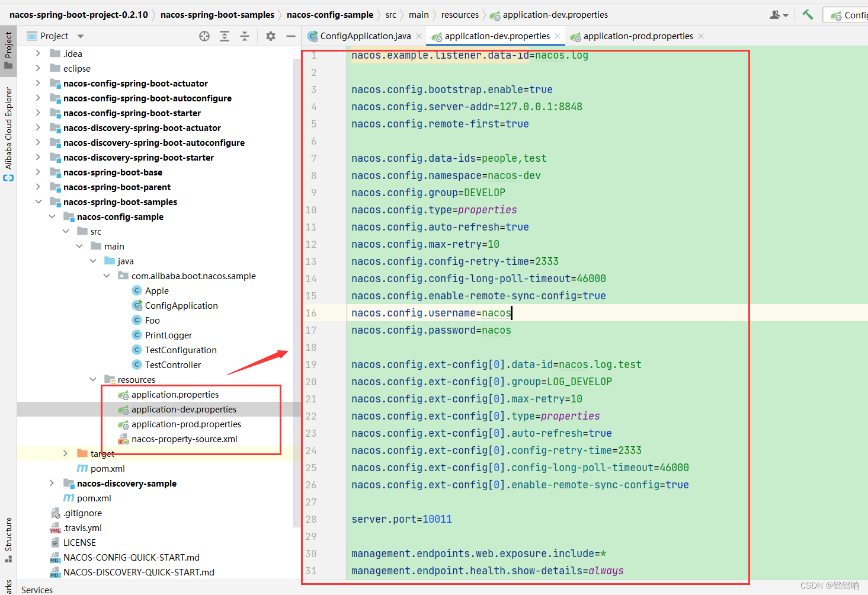Open the Alibaba Cloud Explorer sidebar tab
868x595 pixels.
point(8,133)
